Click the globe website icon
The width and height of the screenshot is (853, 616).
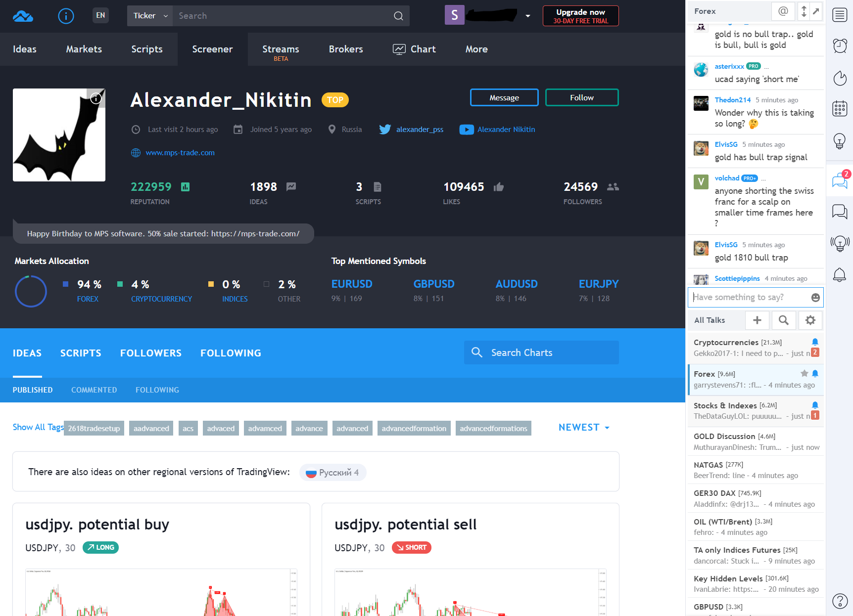[x=136, y=153]
